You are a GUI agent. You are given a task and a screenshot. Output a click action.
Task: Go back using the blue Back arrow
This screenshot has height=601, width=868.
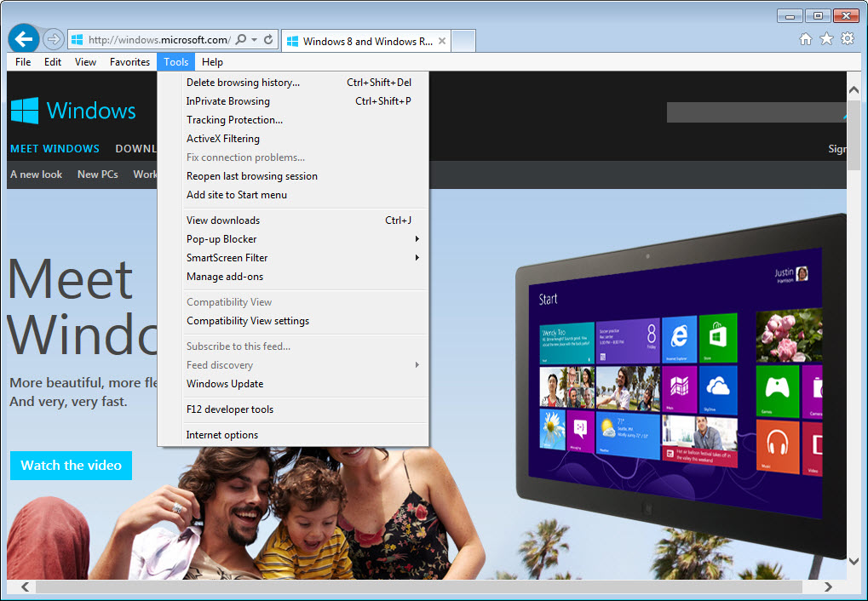[24, 39]
